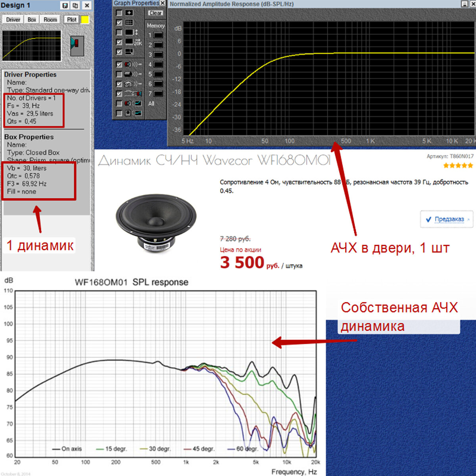
Task: Click the 'On axis' legend entry
Action: (x=67, y=449)
